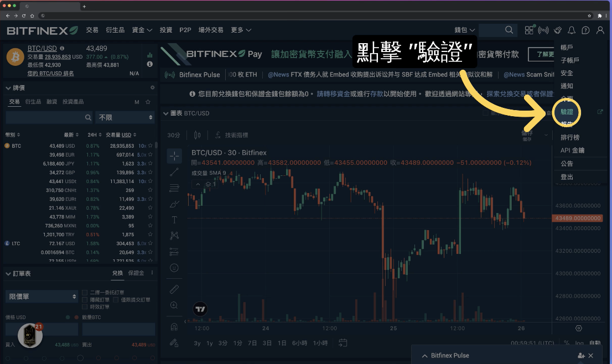Open the technical indicators 技術指標 button

click(231, 135)
